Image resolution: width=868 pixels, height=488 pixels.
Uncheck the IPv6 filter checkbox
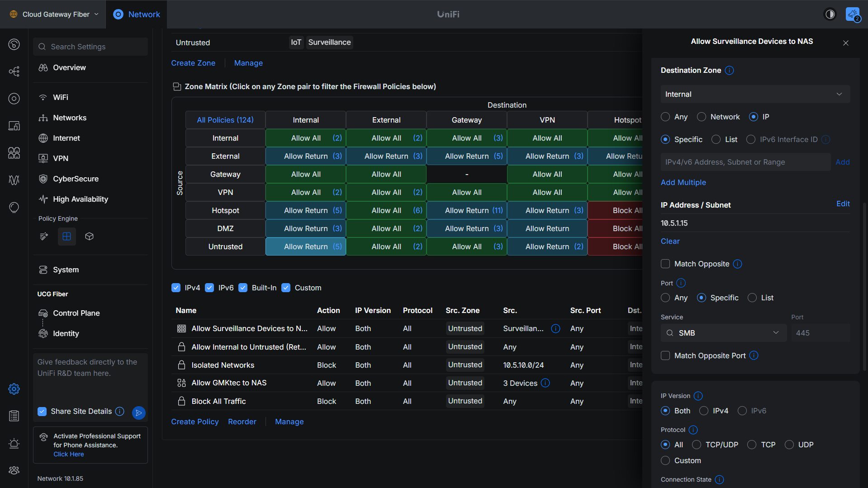(209, 288)
